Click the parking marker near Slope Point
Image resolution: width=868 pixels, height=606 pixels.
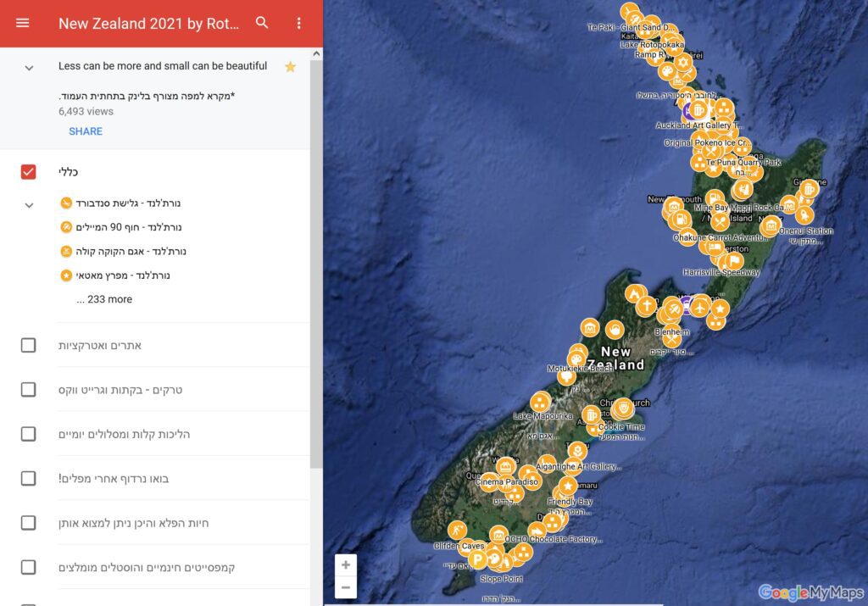(x=477, y=559)
